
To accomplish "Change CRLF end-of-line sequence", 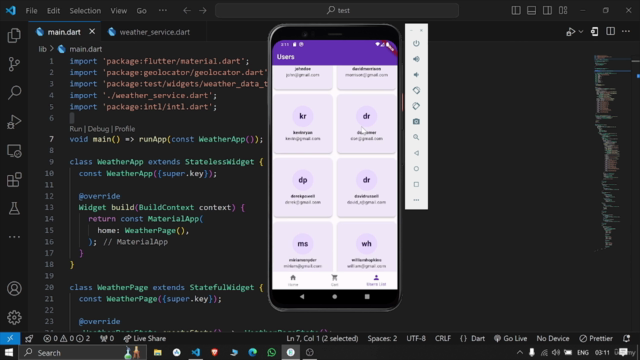I will [x=443, y=338].
